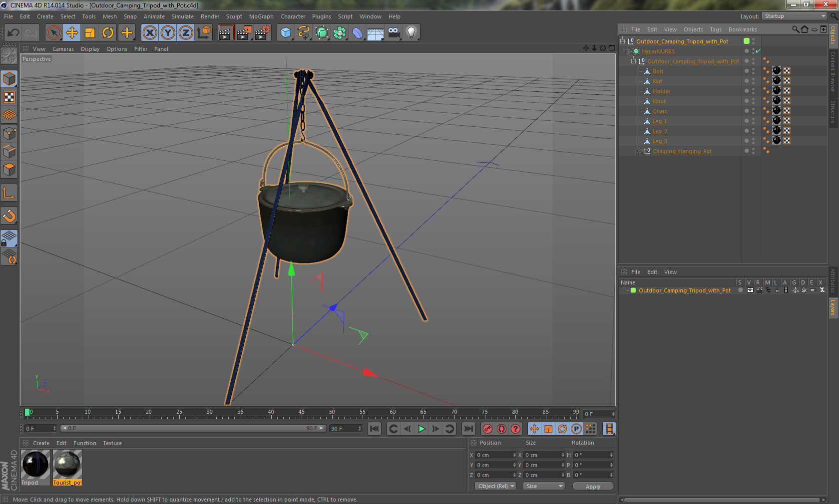
Task: Click the layer color swatch in Layer Manager
Action: pyautogui.click(x=633, y=290)
